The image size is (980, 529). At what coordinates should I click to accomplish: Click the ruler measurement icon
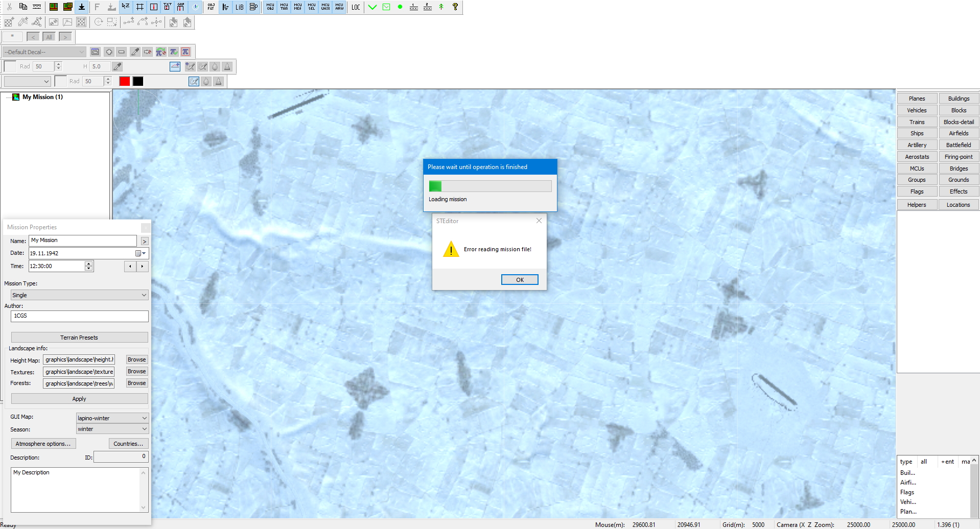[x=37, y=7]
